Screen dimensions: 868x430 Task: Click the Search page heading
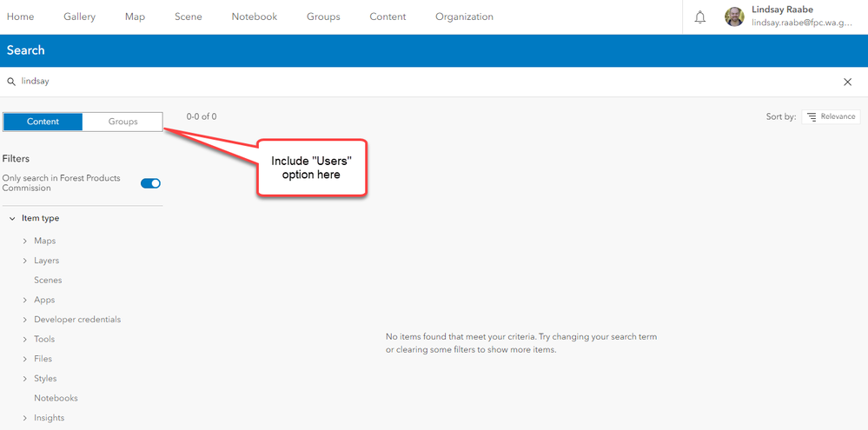pyautogui.click(x=25, y=50)
